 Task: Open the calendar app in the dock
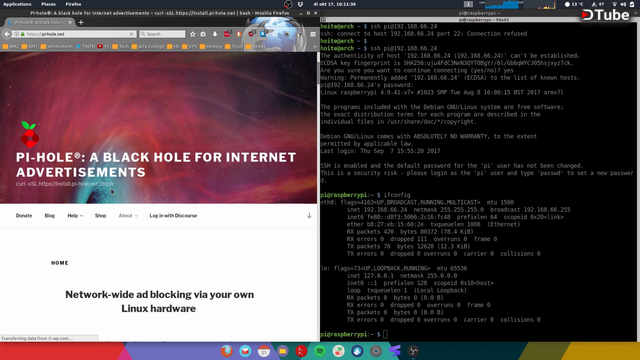[264, 351]
